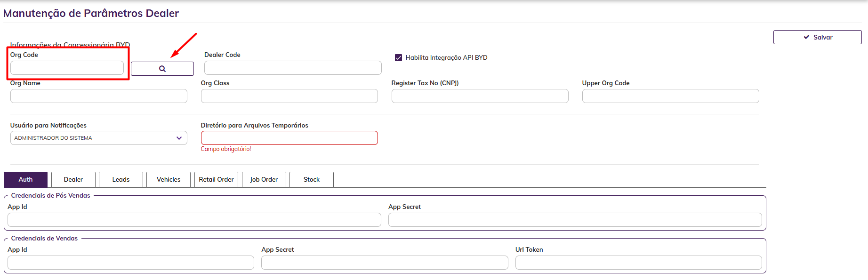Toggle Habilita Integração API BYD checkbox
This screenshot has height=280, width=868.
click(x=399, y=58)
